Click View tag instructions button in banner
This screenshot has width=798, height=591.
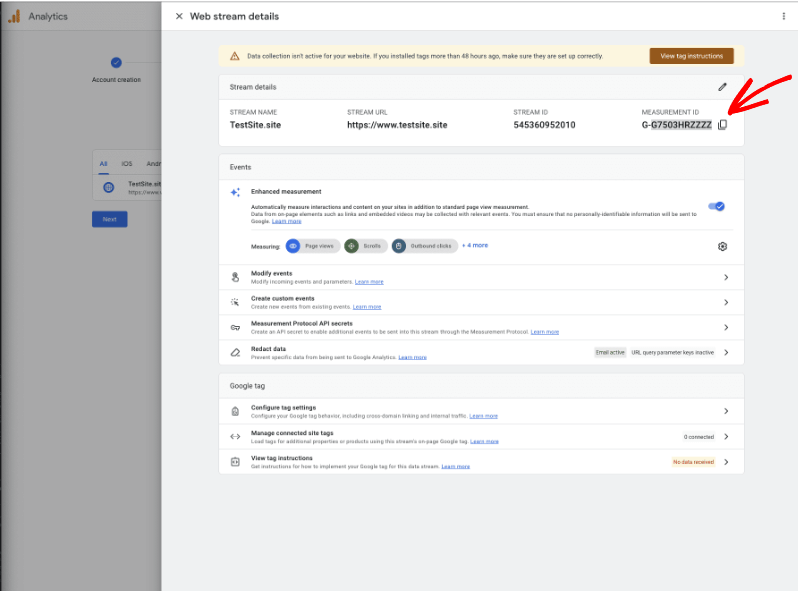tap(691, 56)
